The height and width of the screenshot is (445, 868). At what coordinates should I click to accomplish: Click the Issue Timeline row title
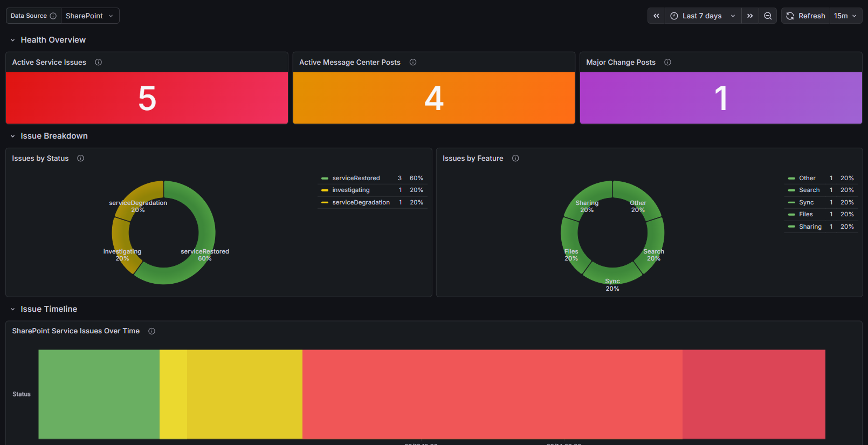coord(49,309)
